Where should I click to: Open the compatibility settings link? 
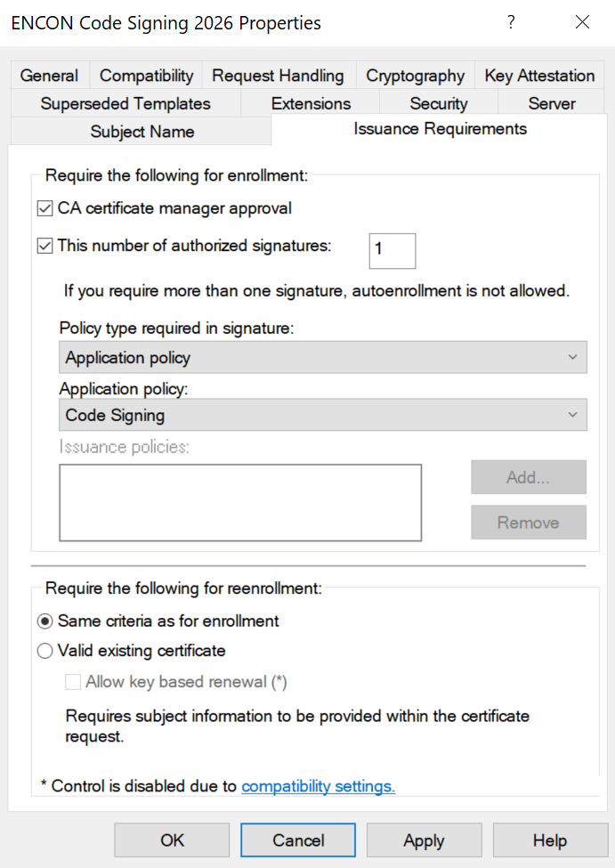point(319,786)
